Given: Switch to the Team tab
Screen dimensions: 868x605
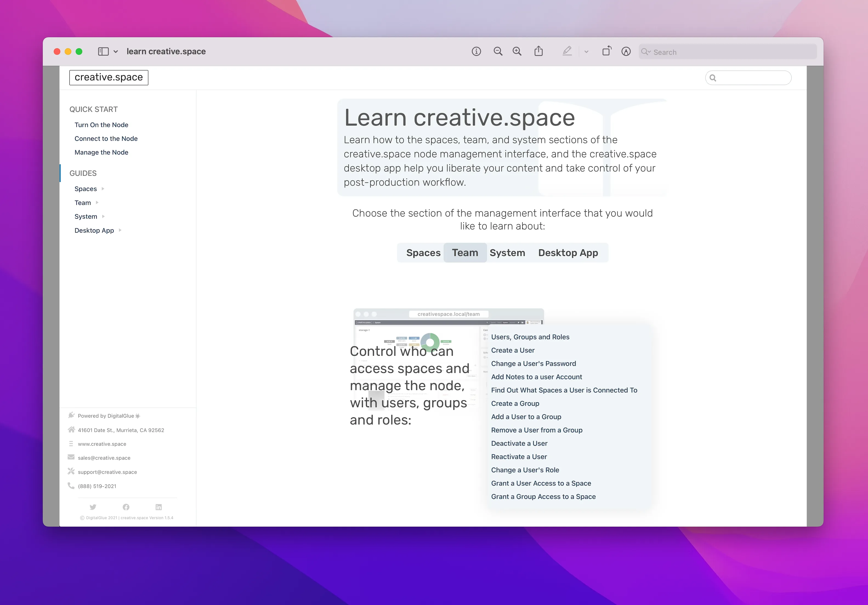Looking at the screenshot, I should [x=465, y=253].
